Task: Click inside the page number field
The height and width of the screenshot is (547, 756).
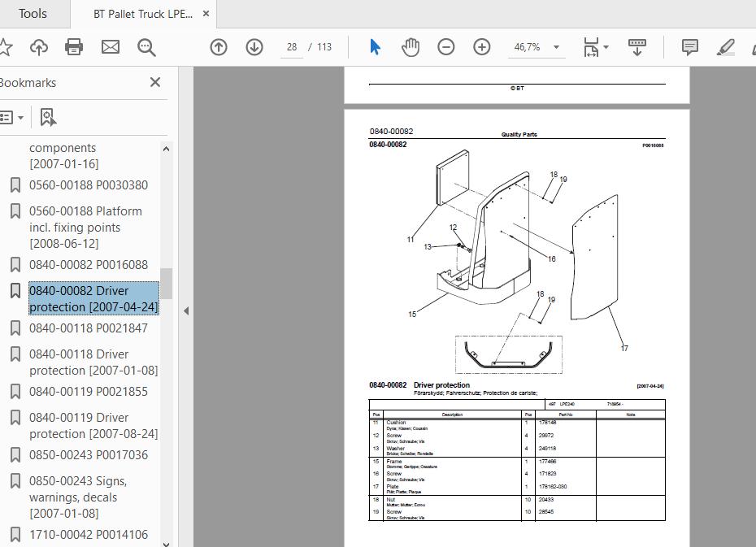Action: coord(291,46)
